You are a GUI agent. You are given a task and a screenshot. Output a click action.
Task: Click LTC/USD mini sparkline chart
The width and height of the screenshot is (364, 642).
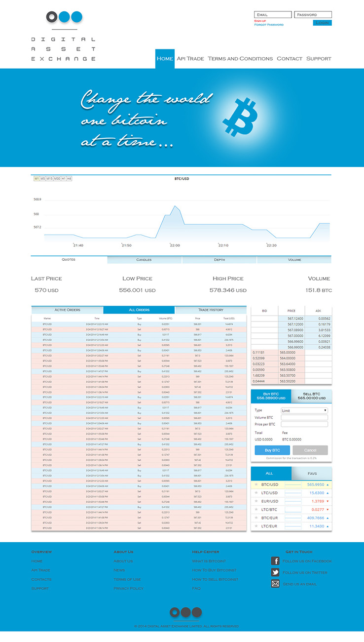[293, 493]
